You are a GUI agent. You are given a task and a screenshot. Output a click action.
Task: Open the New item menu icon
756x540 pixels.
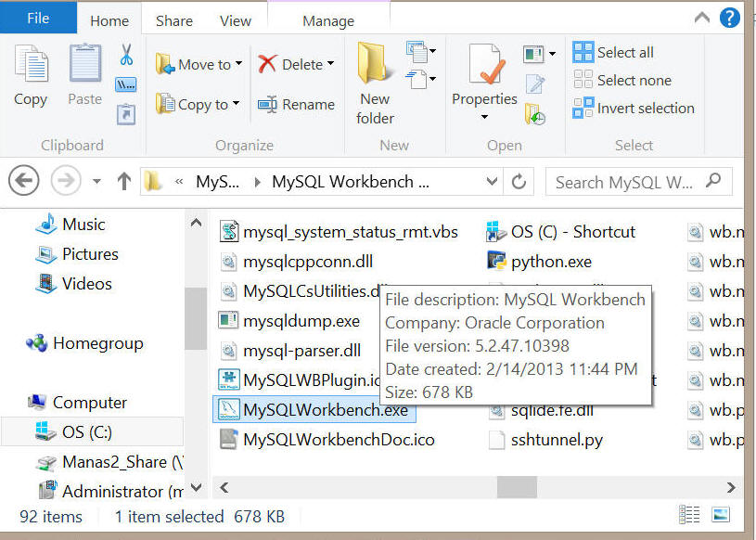[421, 52]
